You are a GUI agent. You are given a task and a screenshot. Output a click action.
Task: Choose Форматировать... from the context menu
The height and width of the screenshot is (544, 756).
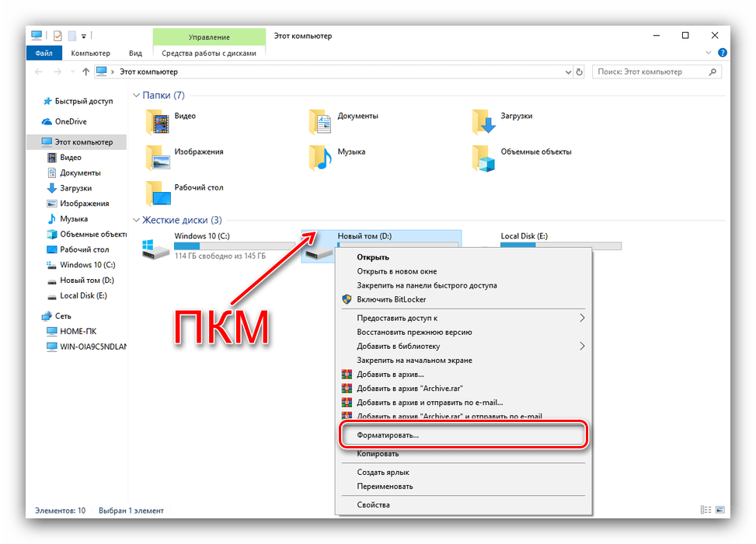pos(388,436)
